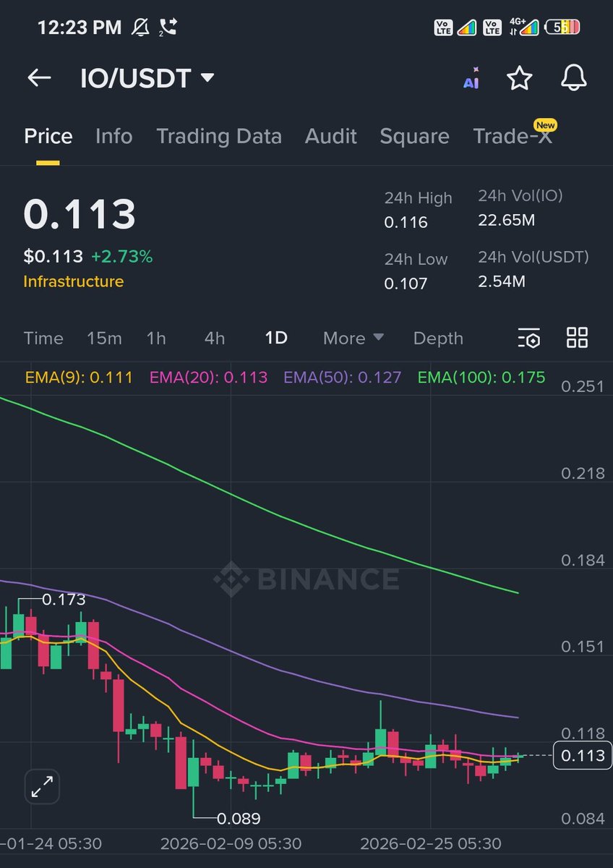Go back using the left arrow
613x868 pixels.
(x=39, y=78)
